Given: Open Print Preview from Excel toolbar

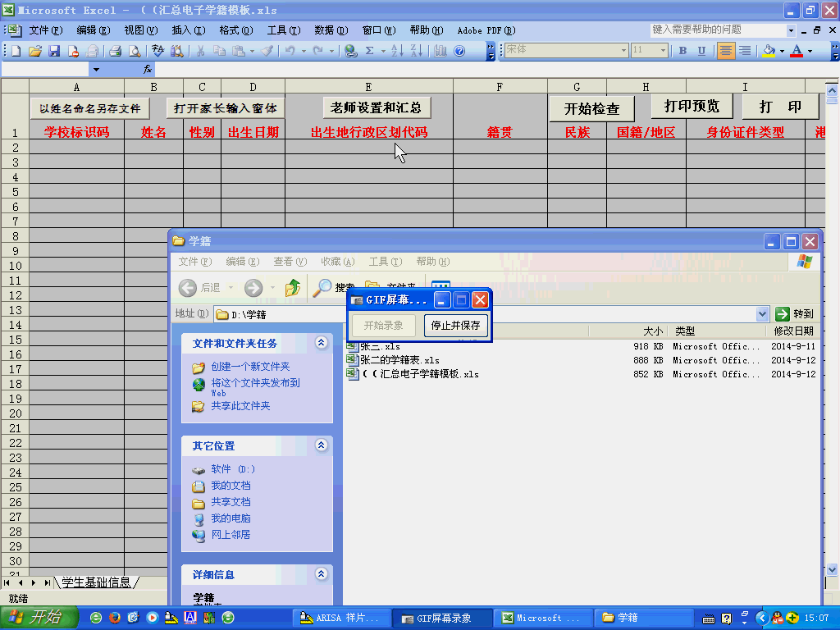Looking at the screenshot, I should (135, 51).
